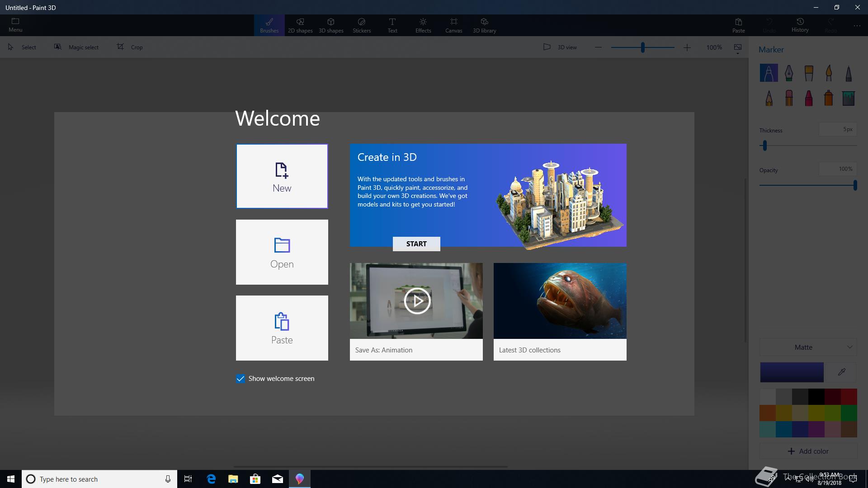Click the Opacity value field
The width and height of the screenshot is (868, 488).
tap(838, 169)
